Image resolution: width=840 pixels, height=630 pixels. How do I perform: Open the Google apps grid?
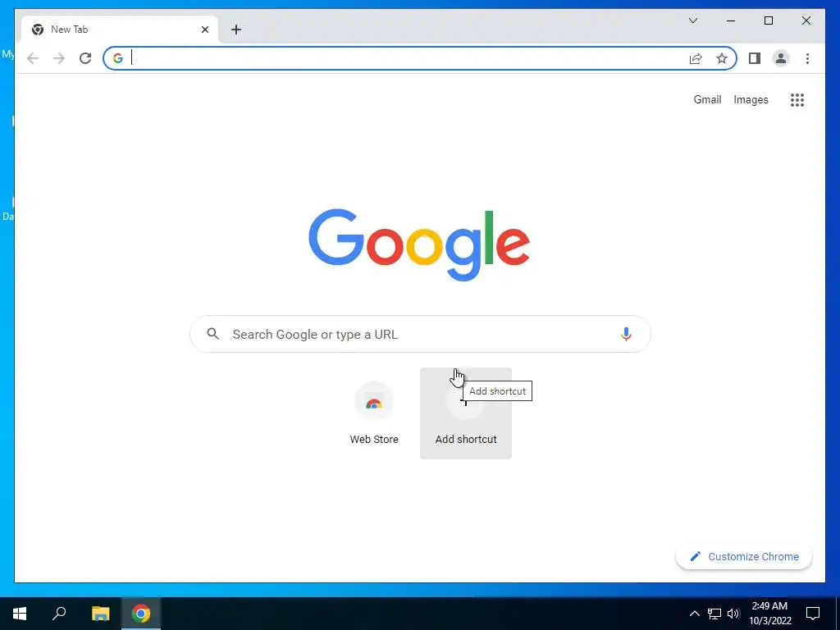click(797, 99)
